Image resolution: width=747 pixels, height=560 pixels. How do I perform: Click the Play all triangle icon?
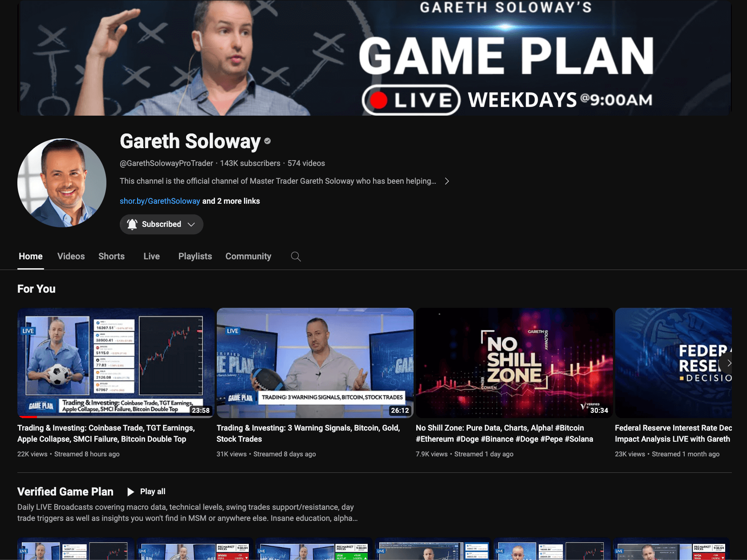(x=130, y=492)
